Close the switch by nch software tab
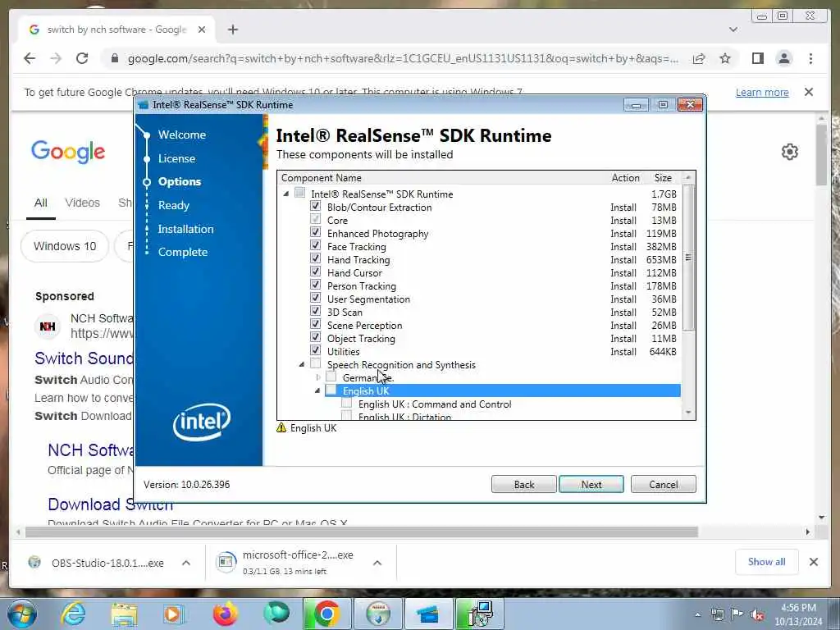This screenshot has height=630, width=840. click(202, 30)
